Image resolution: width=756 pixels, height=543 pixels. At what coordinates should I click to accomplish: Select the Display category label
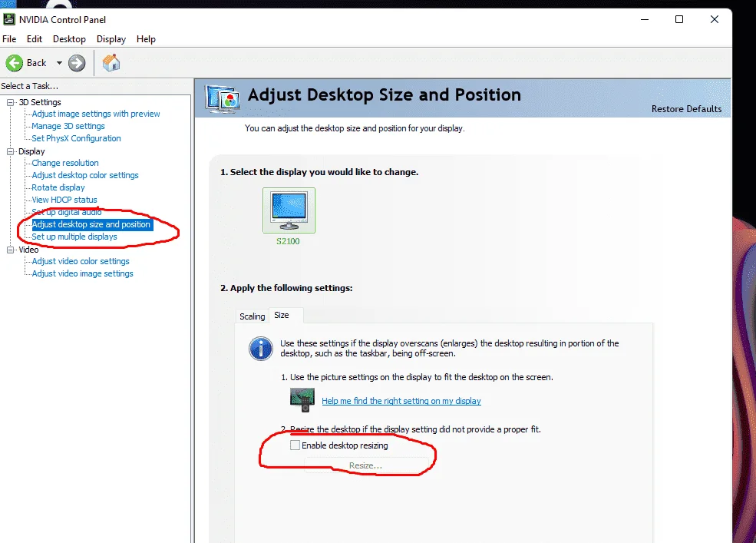pyautogui.click(x=31, y=151)
